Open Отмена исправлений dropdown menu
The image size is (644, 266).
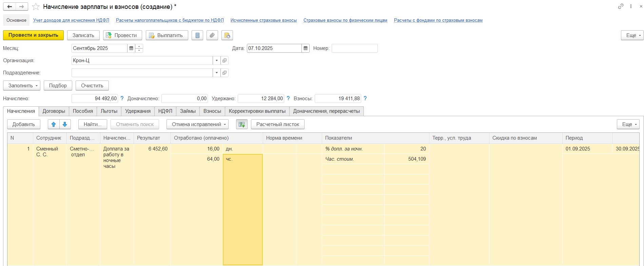[x=197, y=124]
